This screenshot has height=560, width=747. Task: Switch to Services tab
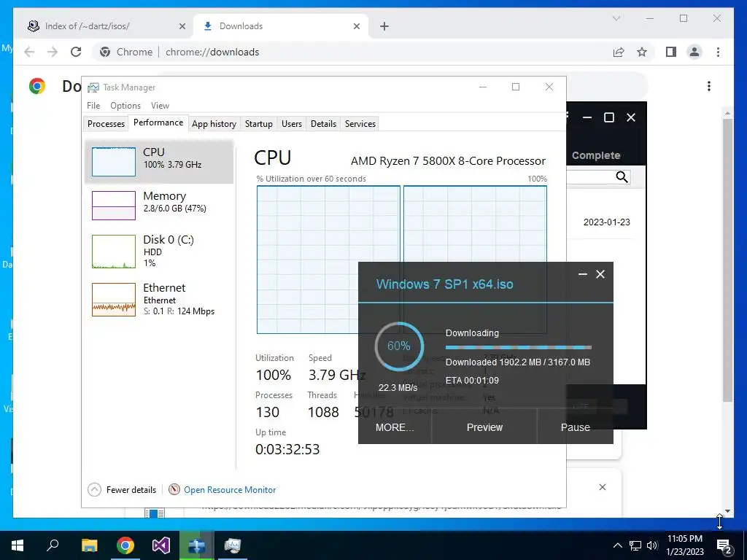tap(360, 124)
